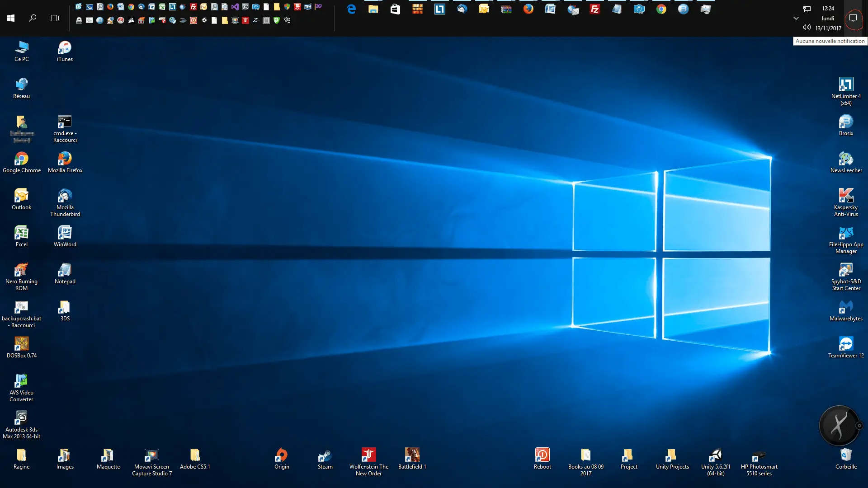Open the volume control in tray
This screenshot has width=868, height=488.
807,28
